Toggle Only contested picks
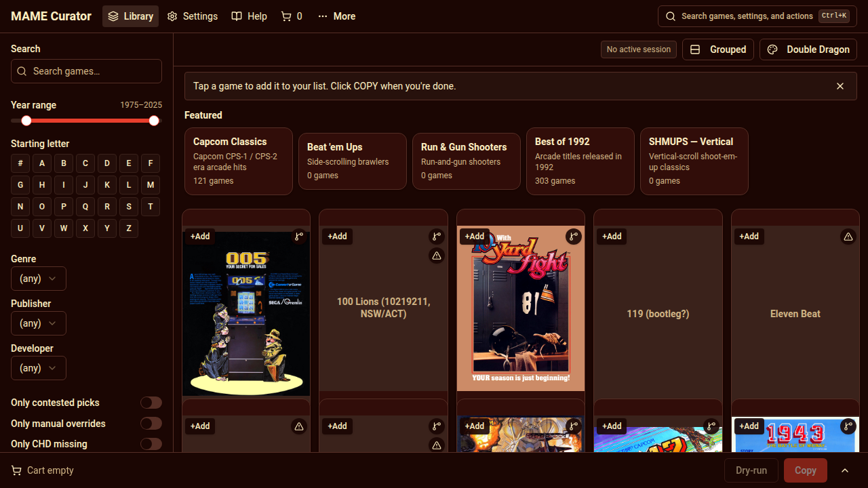Screen dimensions: 868x488 click(x=151, y=403)
